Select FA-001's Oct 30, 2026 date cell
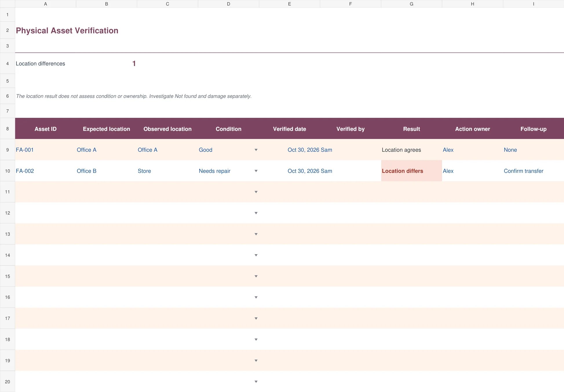The width and height of the screenshot is (564, 392). click(x=289, y=150)
